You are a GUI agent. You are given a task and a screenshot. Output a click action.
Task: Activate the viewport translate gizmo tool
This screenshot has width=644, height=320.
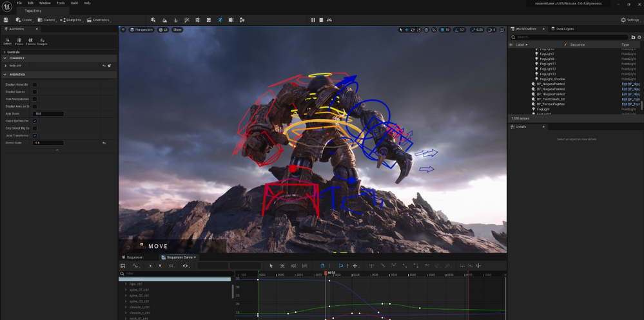(407, 30)
